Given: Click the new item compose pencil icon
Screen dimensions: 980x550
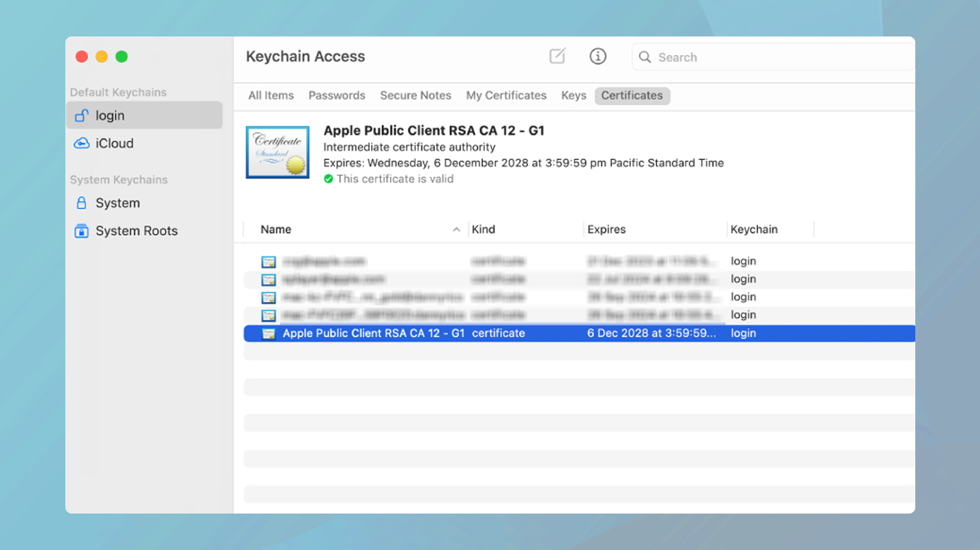Looking at the screenshot, I should tap(557, 56).
